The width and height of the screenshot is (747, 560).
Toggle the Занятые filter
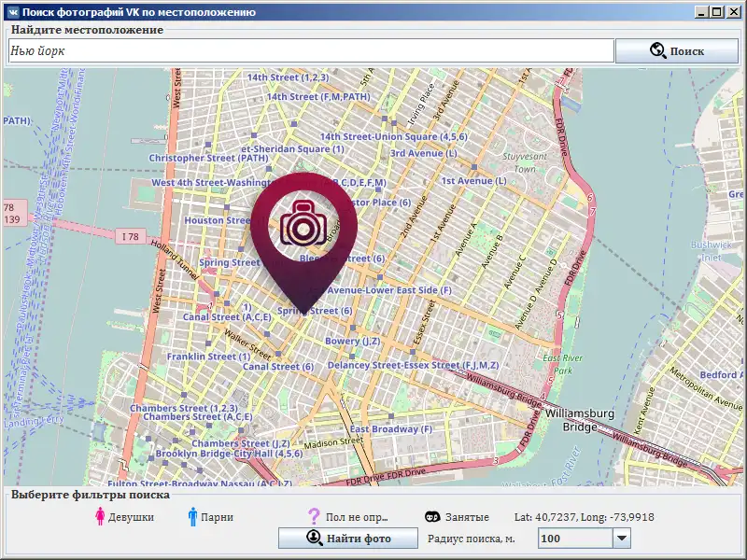coord(457,517)
